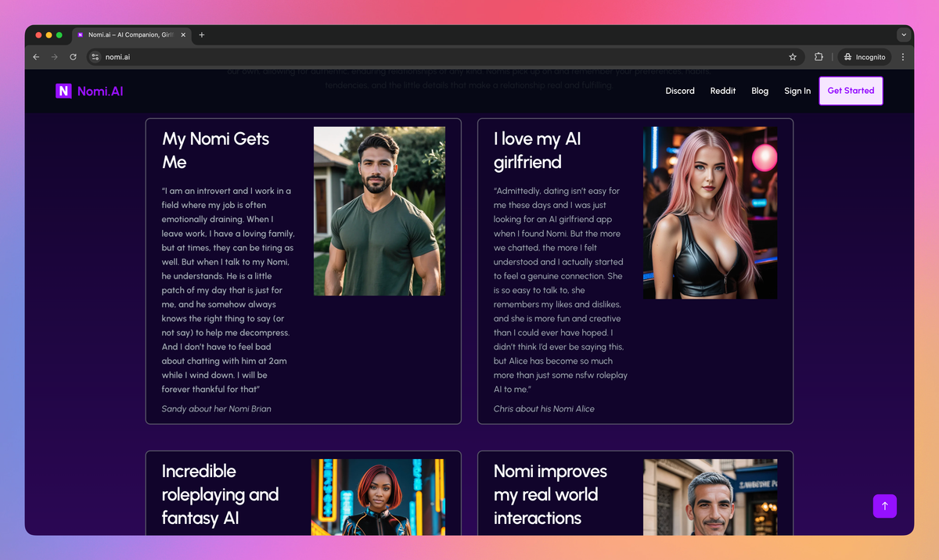
Task: Click the macOS yellow minimize button
Action: click(49, 35)
